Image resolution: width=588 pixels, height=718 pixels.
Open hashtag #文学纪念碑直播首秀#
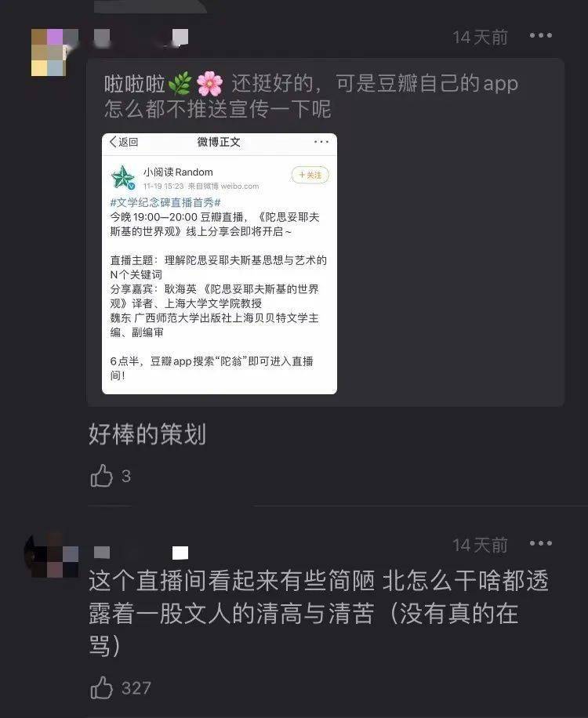pos(165,202)
